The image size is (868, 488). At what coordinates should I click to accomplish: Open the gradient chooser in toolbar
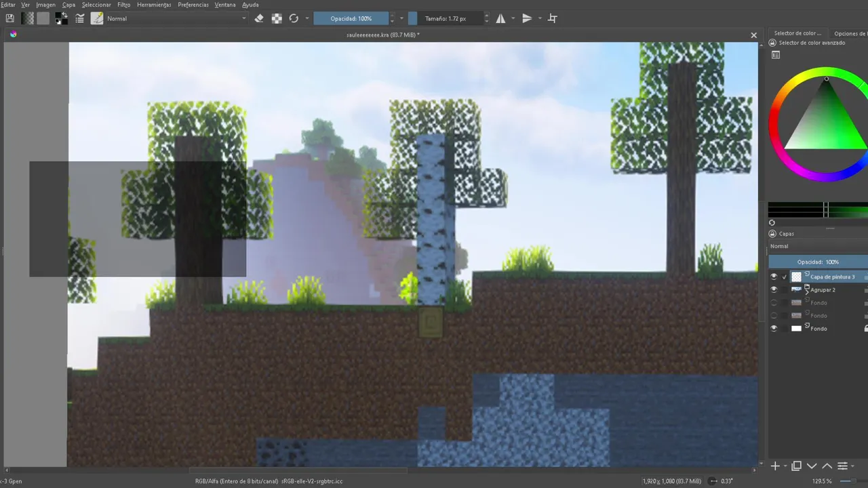(x=28, y=19)
